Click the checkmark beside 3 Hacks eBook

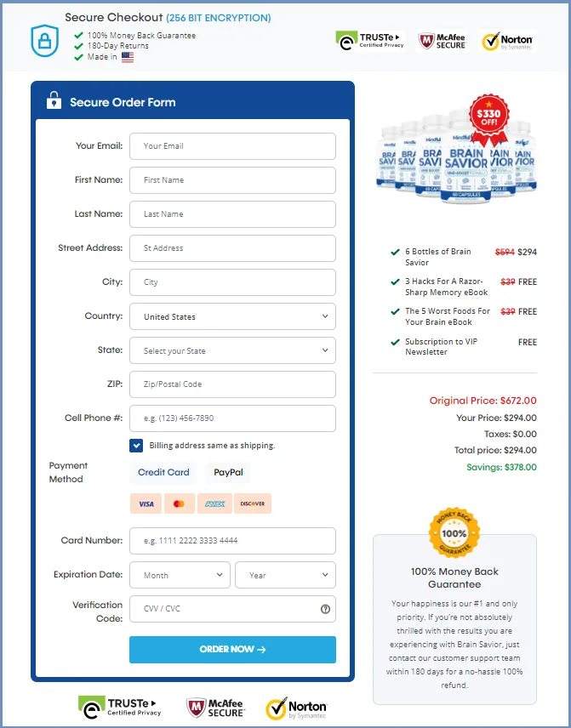click(x=395, y=282)
